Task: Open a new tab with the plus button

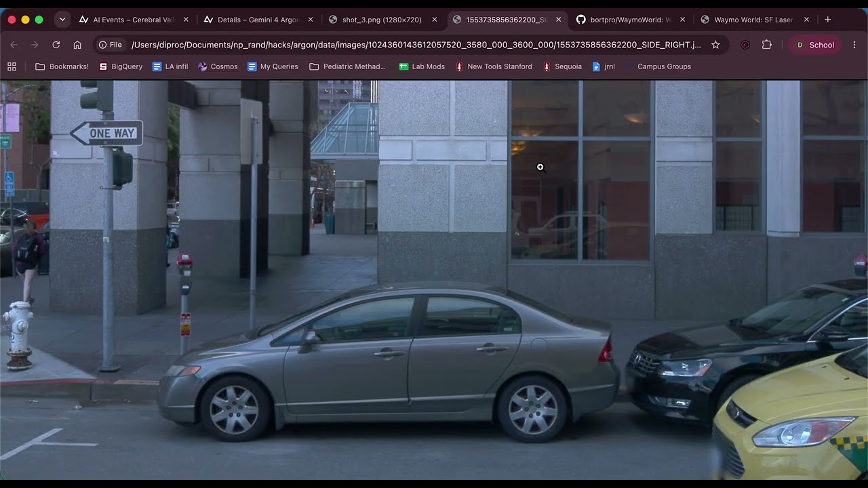Action: [828, 20]
